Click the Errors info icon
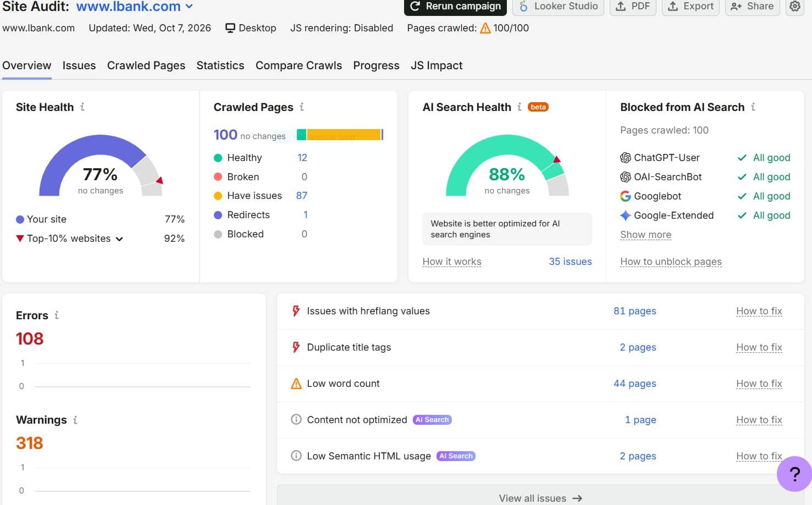812x505 pixels. tap(57, 315)
